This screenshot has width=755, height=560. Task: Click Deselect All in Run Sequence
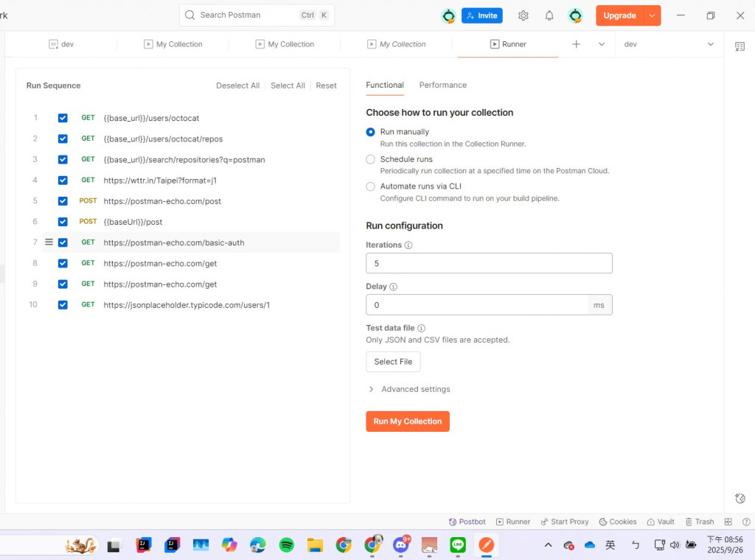pyautogui.click(x=238, y=85)
